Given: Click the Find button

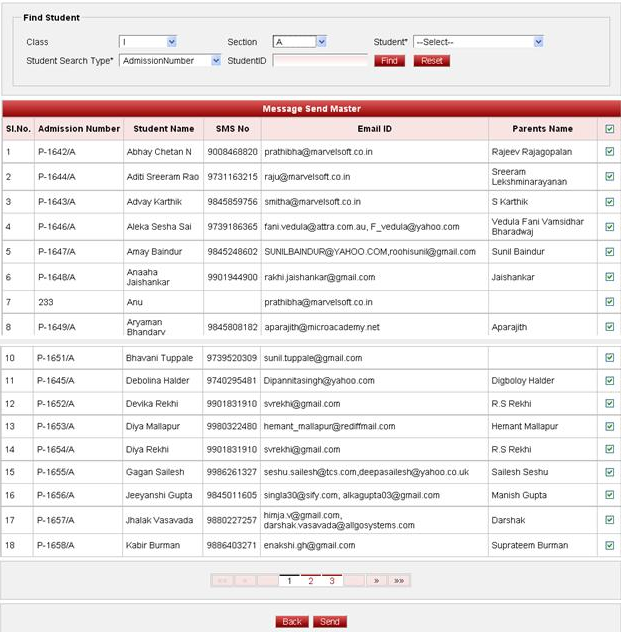Looking at the screenshot, I should pos(389,61).
